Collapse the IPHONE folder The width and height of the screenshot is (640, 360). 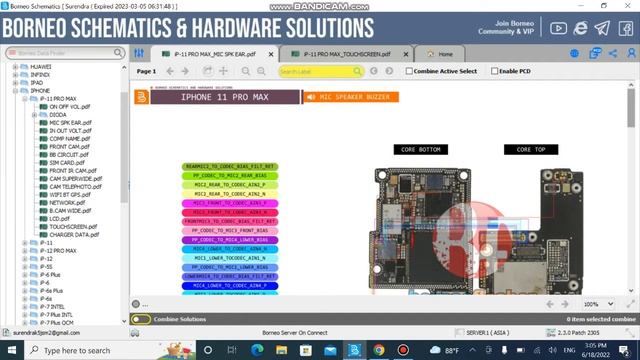[16, 91]
